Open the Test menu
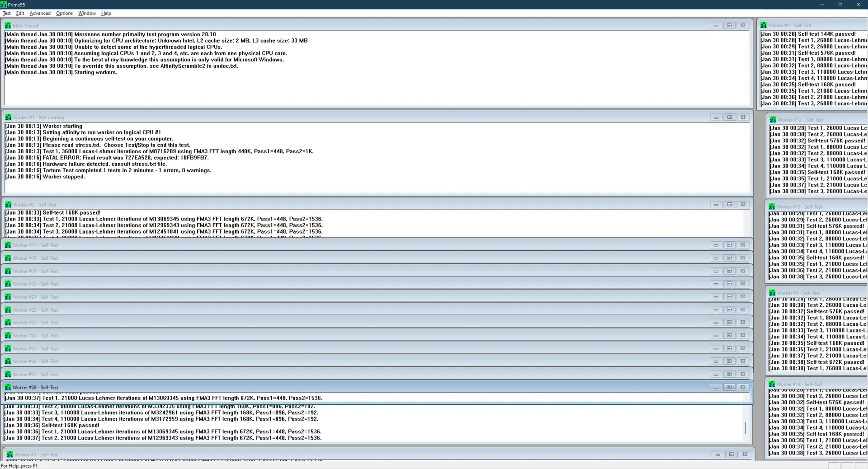The width and height of the screenshot is (868, 469). coord(7,13)
